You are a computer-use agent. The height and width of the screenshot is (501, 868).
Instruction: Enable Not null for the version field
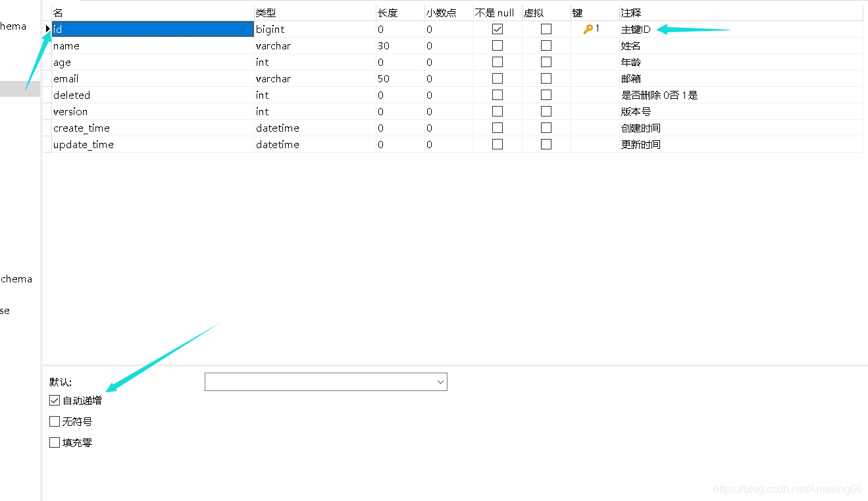coord(498,111)
